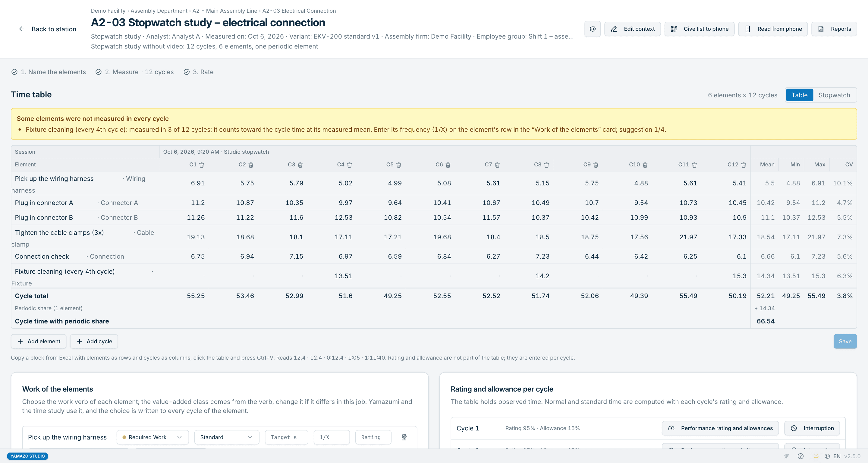Screen dimensions: 868x463
Task: Switch to Stopwatch view
Action: tap(834, 95)
